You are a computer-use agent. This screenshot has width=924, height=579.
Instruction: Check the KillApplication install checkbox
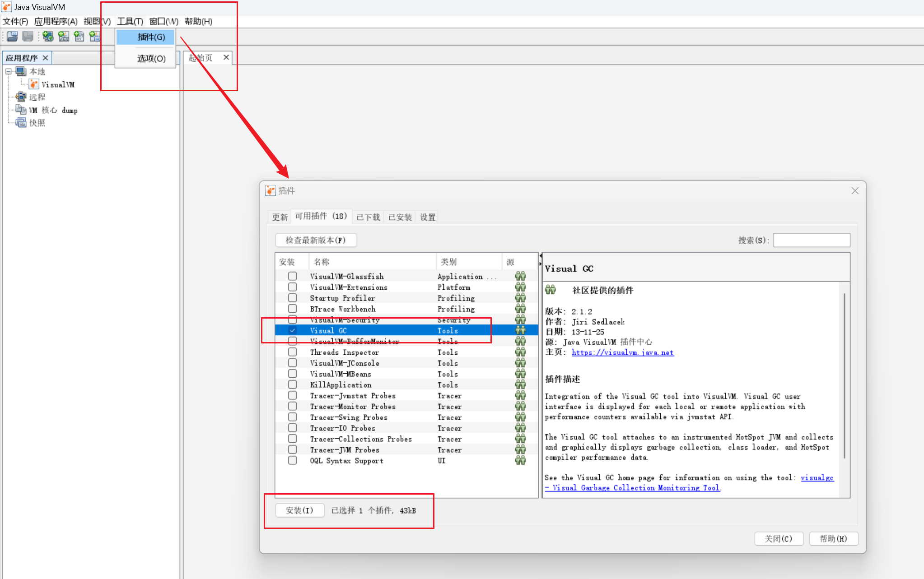click(293, 384)
